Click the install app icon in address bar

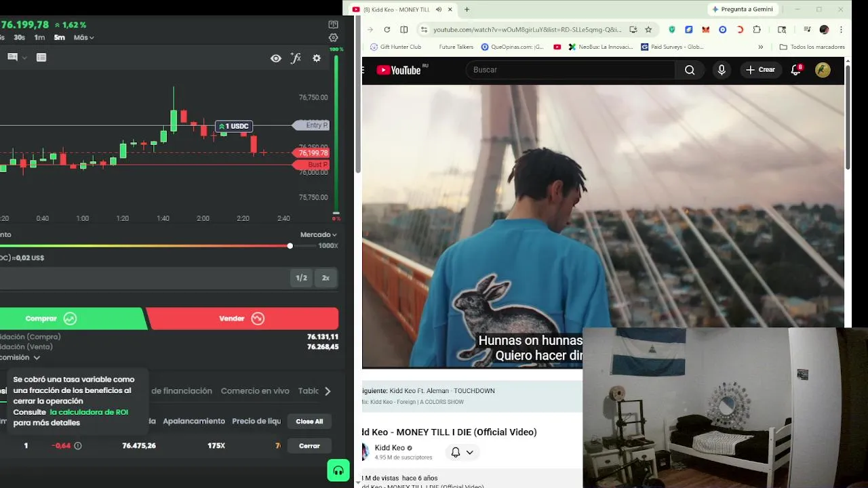[x=633, y=29]
